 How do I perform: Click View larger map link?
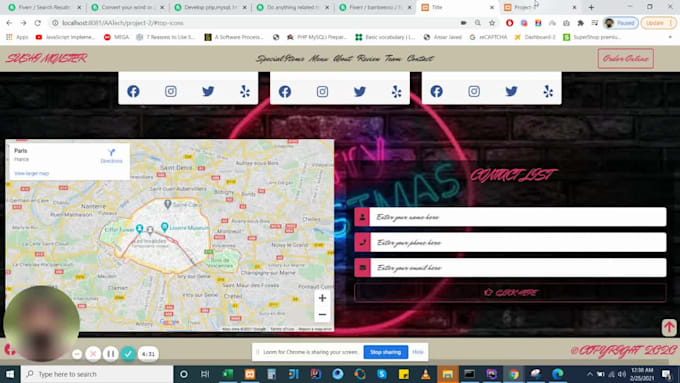[32, 173]
